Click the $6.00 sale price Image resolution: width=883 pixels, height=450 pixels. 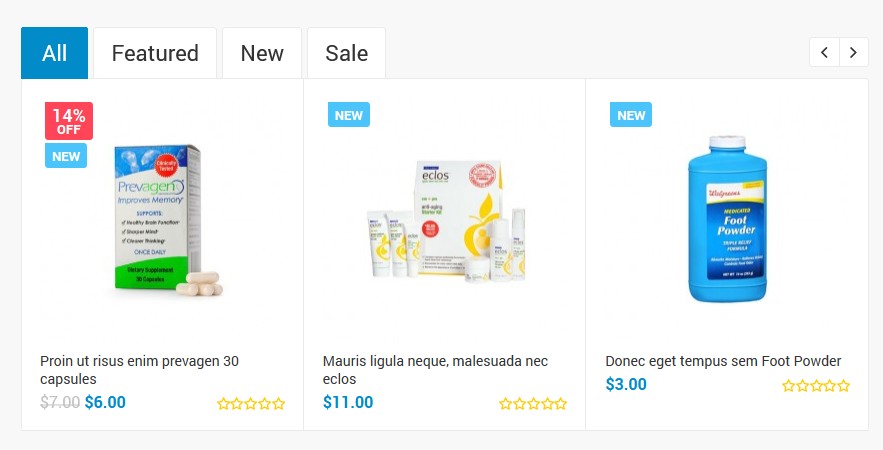(105, 402)
